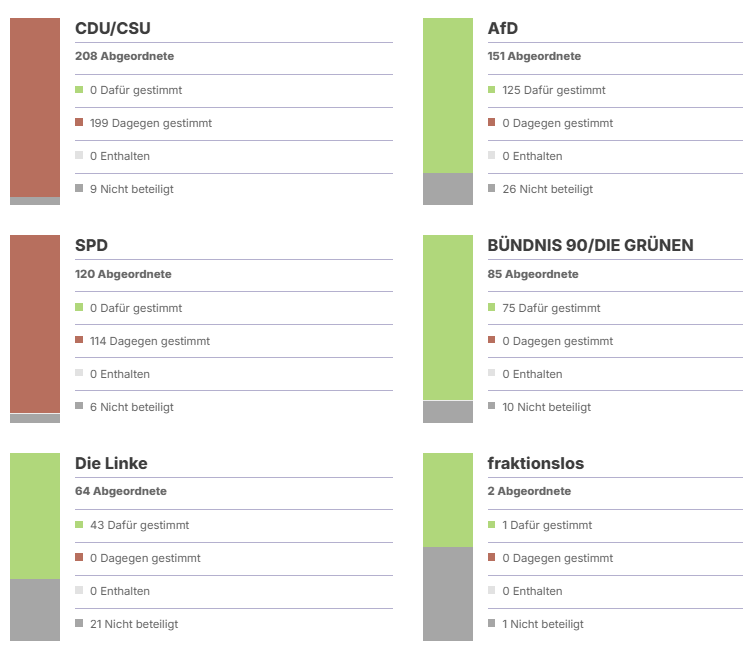Click green swatch beside AfD '125 Dafür gestimmt'
The image size is (743, 663).
click(492, 90)
